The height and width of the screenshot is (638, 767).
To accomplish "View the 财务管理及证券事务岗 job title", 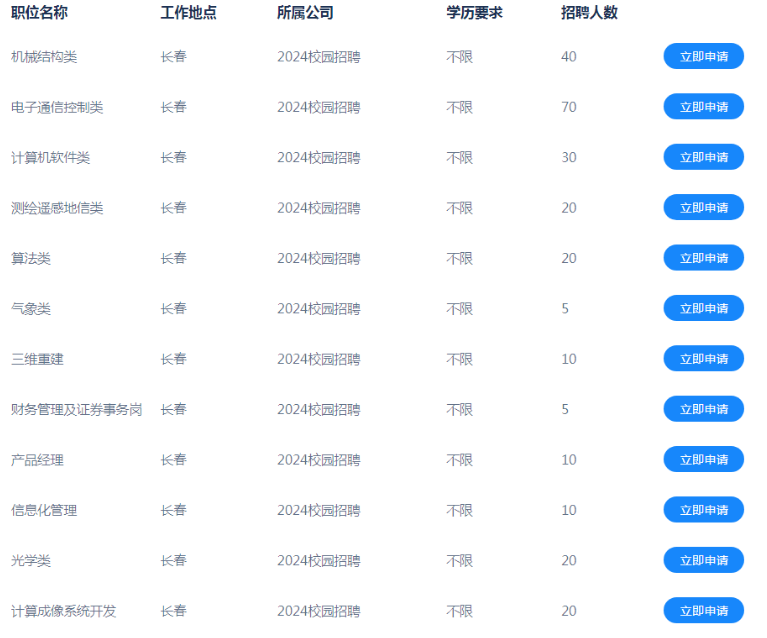I will [x=76, y=409].
